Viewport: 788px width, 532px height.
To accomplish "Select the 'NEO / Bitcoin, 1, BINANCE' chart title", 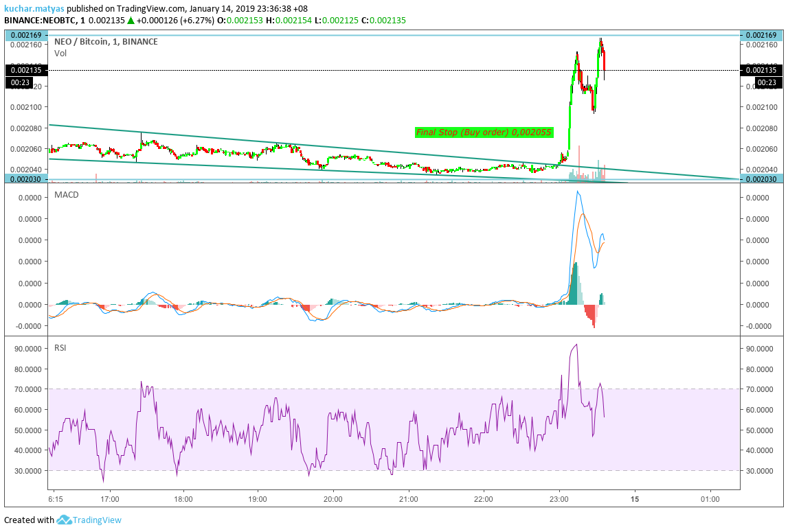I will [106, 42].
